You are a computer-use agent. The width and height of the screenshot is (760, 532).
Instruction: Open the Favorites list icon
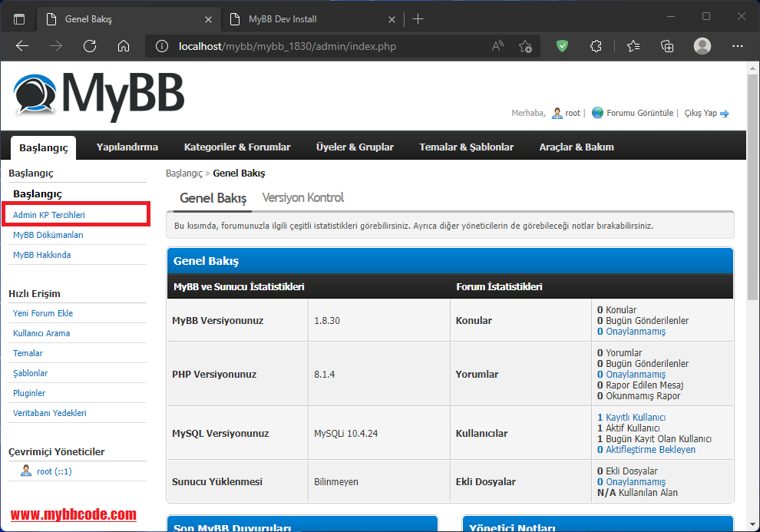633,46
